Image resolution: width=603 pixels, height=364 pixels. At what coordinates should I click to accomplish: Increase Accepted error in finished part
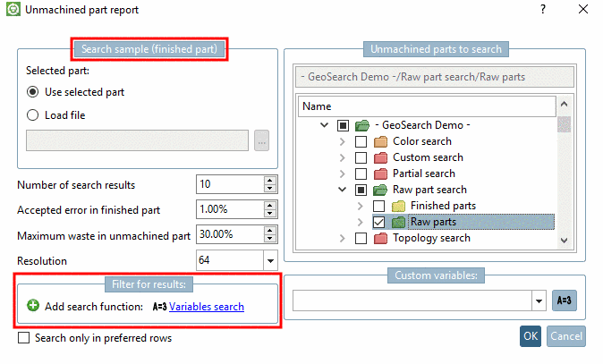[270, 206]
